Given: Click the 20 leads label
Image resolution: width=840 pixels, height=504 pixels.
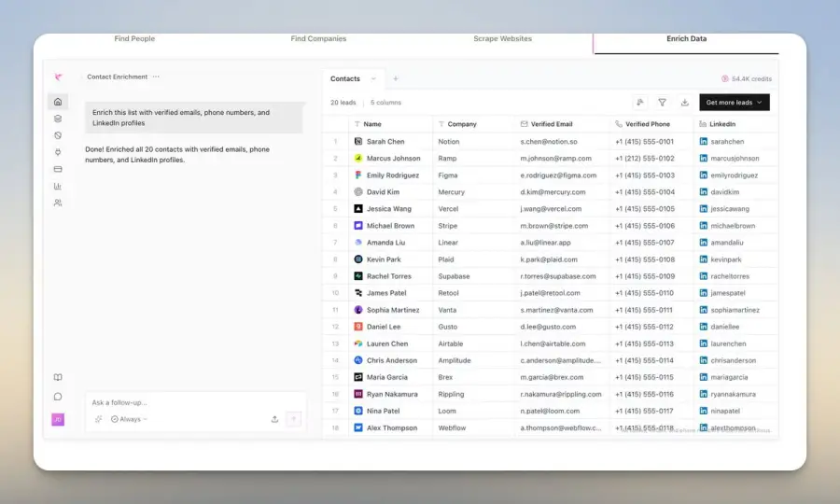Looking at the screenshot, I should 343,103.
